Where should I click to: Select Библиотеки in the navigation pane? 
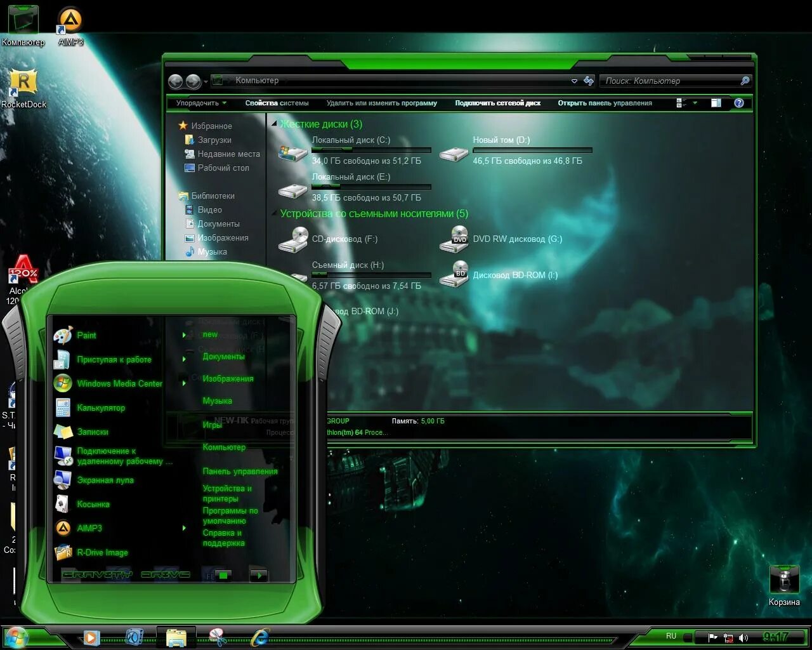[x=207, y=196]
